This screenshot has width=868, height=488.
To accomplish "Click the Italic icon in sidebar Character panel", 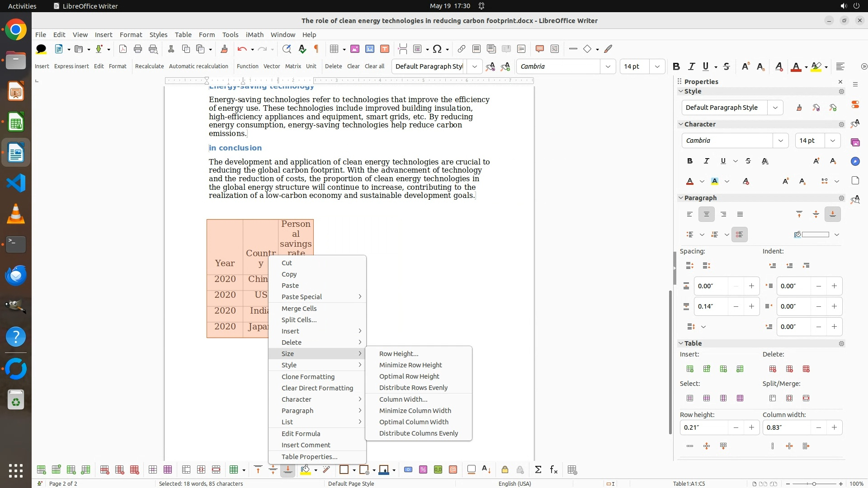I will click(x=707, y=161).
